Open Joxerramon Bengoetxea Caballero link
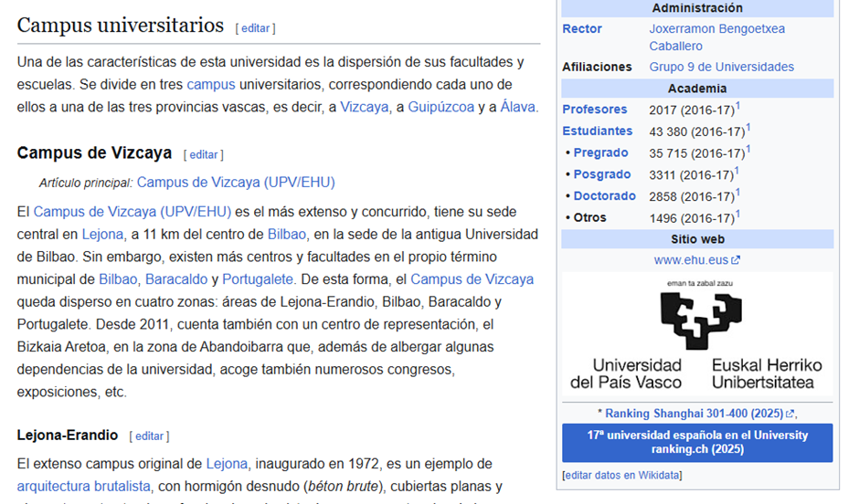Screen dimensions: 859x504 pyautogui.click(x=717, y=37)
